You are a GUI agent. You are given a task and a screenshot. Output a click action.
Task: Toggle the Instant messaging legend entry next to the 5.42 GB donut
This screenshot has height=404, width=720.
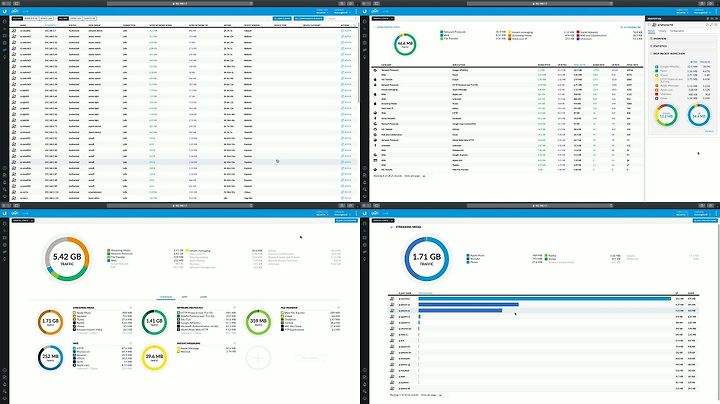click(x=198, y=251)
